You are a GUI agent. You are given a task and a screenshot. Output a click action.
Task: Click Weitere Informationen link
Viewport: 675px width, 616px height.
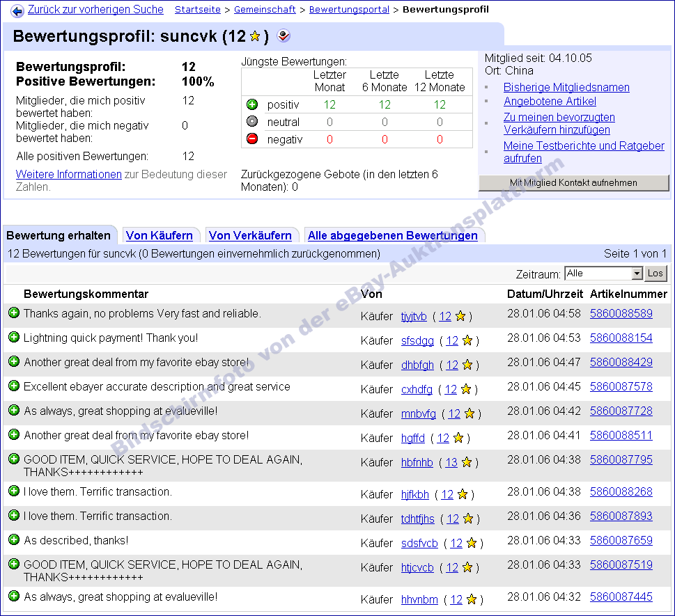pyautogui.click(x=69, y=174)
